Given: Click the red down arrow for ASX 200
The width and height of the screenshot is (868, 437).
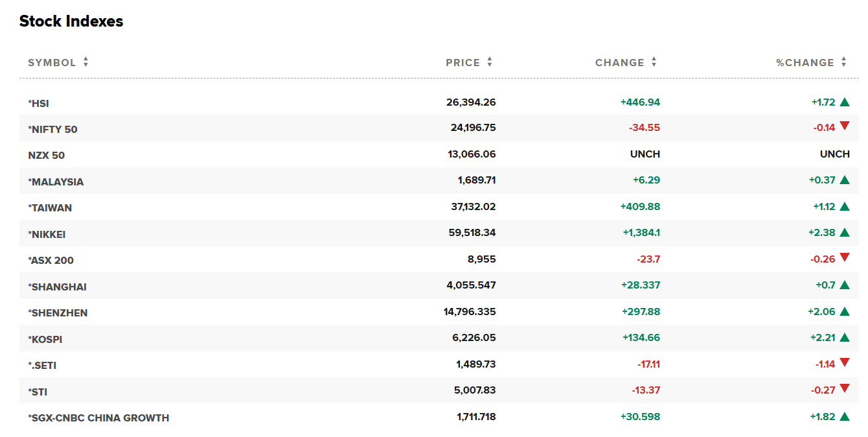Looking at the screenshot, I should [x=844, y=257].
